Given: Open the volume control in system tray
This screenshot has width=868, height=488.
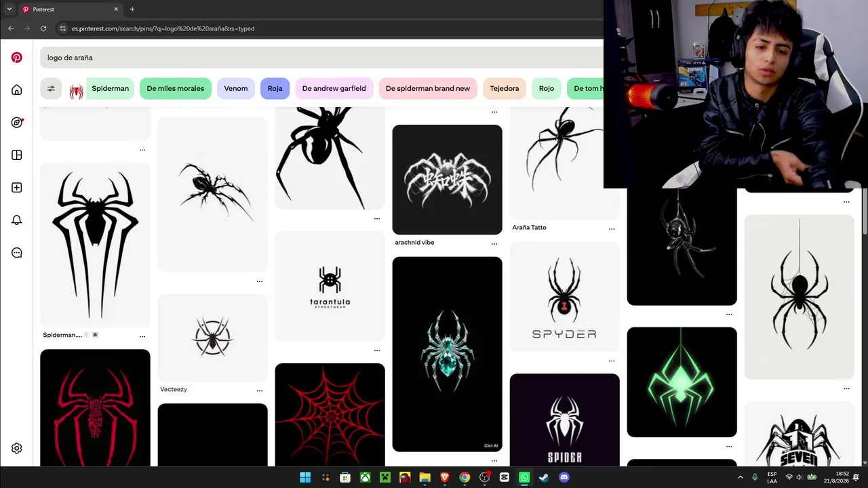Looking at the screenshot, I should (x=800, y=477).
